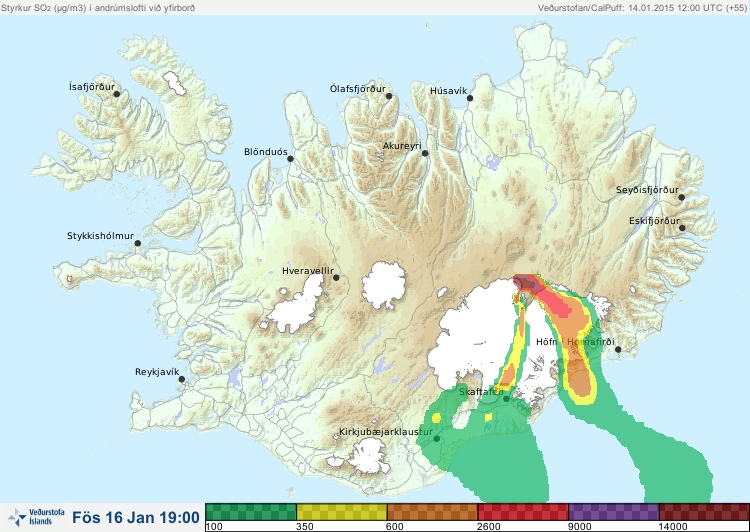Viewport: 750px width, 532px height.
Task: Click the orange 600 legend swatch
Action: pyautogui.click(x=432, y=512)
